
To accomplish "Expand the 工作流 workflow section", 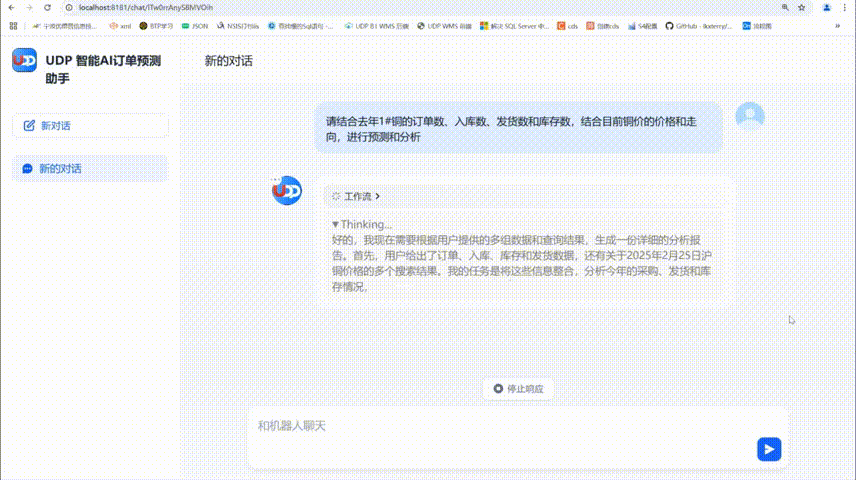I will (x=356, y=197).
